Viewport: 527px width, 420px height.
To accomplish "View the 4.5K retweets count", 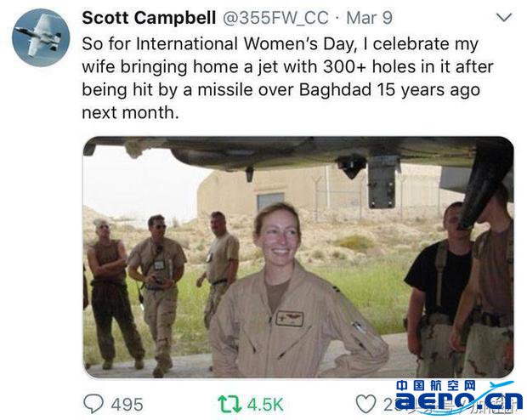I will 265,404.
